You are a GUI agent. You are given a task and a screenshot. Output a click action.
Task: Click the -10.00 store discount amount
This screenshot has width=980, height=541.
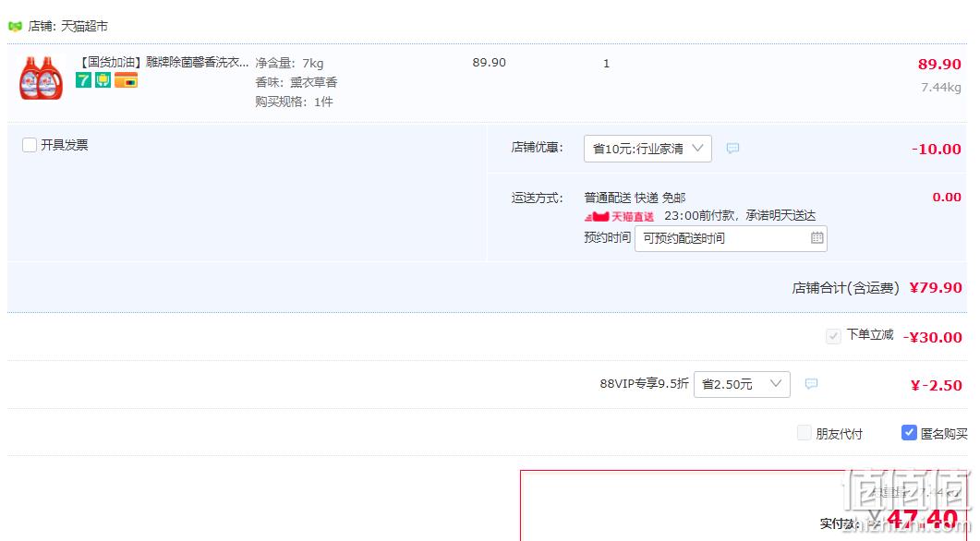[937, 149]
